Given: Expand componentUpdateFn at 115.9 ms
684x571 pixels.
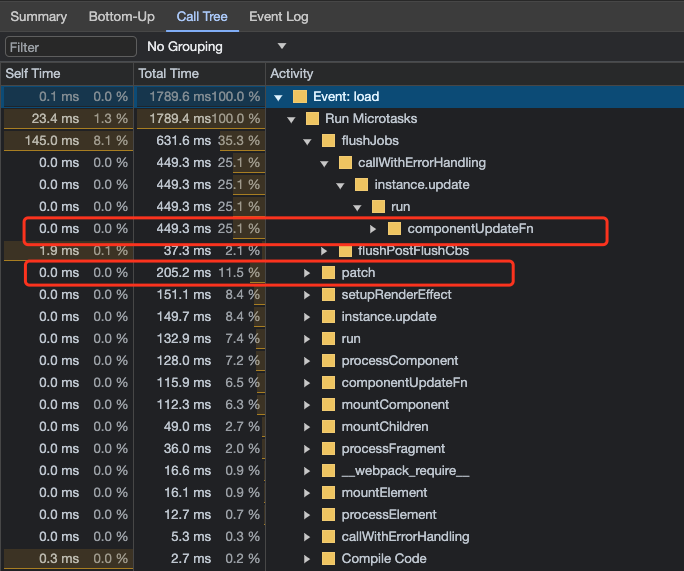Looking at the screenshot, I should coord(307,383).
